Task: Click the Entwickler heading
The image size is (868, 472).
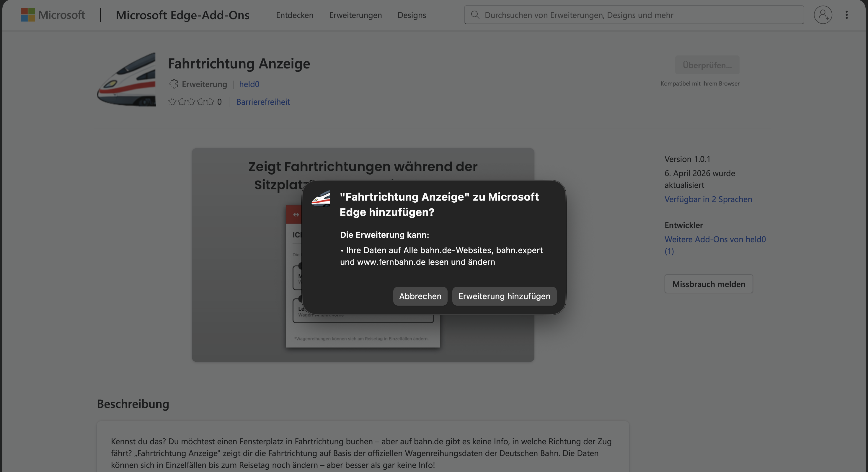Action: (684, 225)
